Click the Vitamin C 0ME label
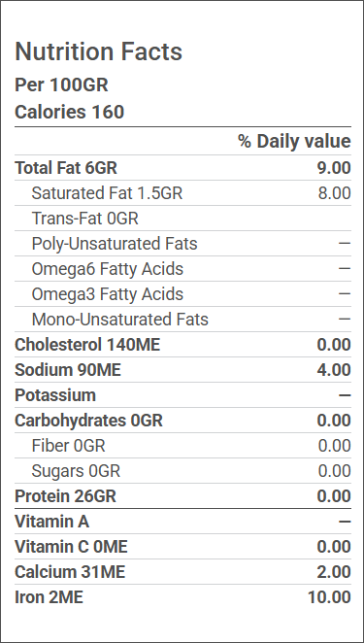 click(x=71, y=547)
